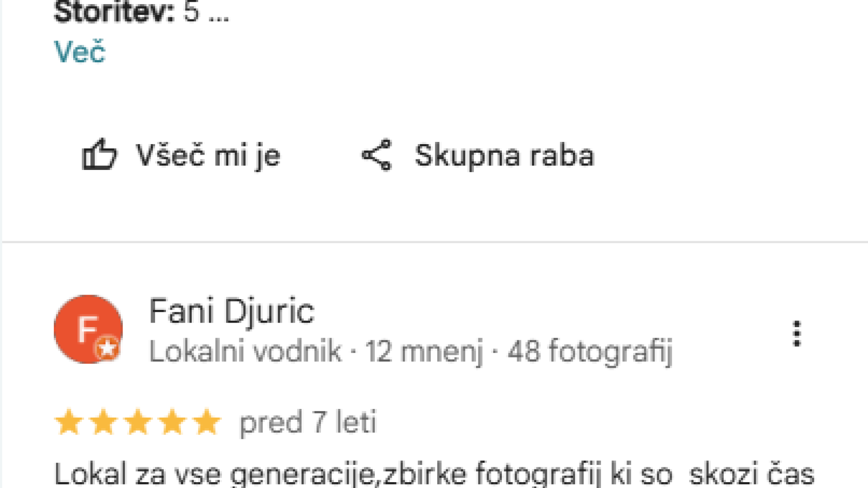Click the third rating star
Image resolution: width=868 pixels, height=488 pixels.
(138, 422)
